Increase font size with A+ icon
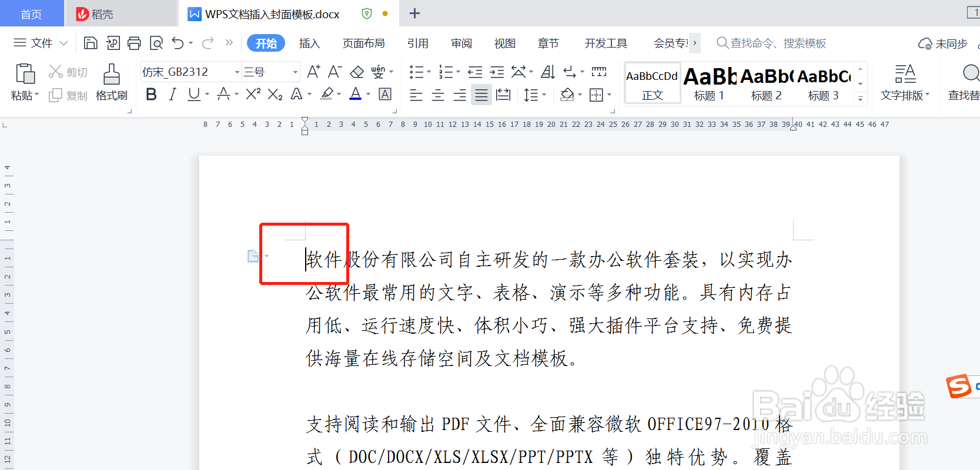 313,72
